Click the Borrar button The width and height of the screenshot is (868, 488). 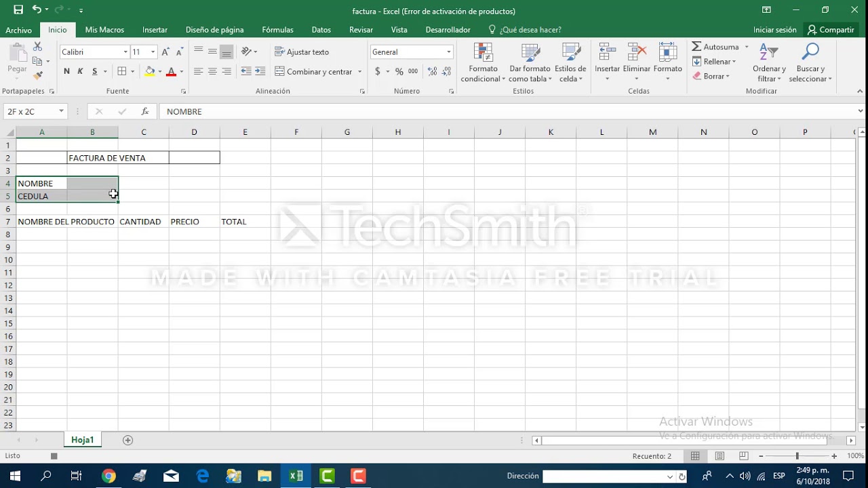pos(711,76)
